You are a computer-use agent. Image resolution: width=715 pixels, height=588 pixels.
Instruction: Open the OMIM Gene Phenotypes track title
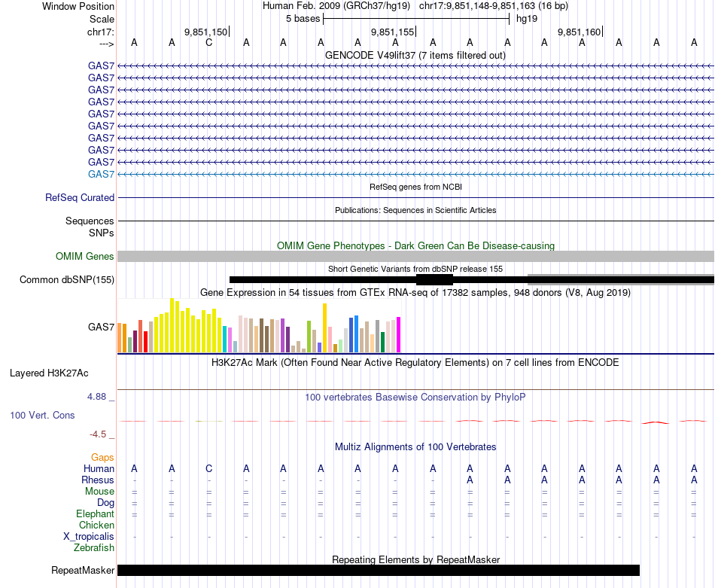point(415,246)
